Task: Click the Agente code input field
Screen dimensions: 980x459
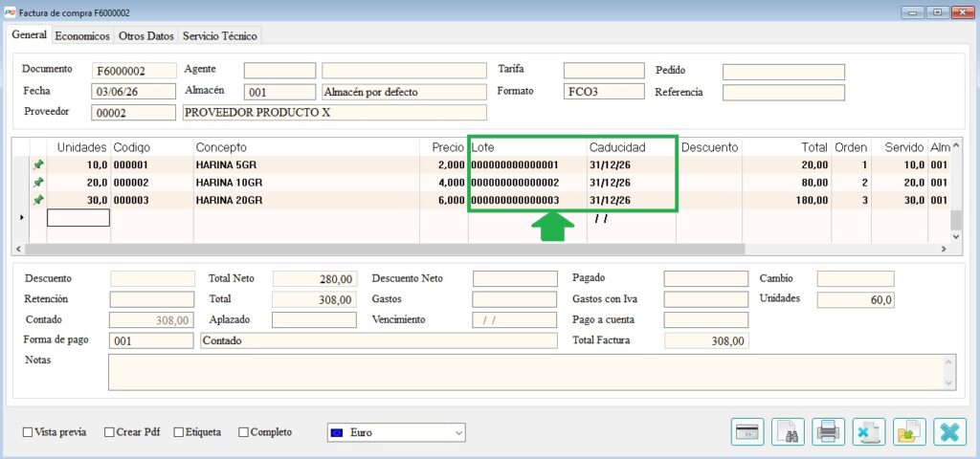Action: click(280, 71)
